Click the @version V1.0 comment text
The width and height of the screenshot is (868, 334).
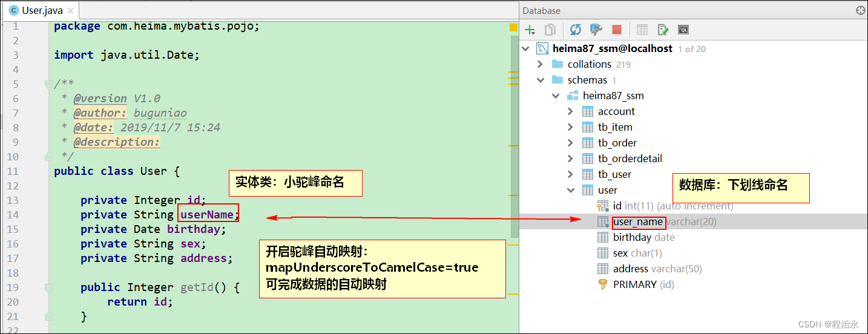pyautogui.click(x=117, y=99)
